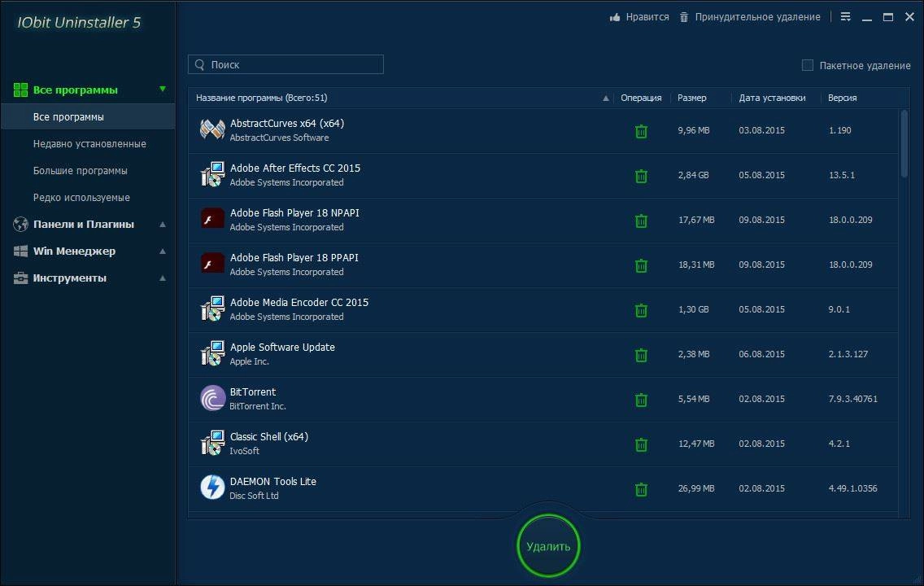Click the Flash Player 18 NPAPI icon

coord(212,219)
